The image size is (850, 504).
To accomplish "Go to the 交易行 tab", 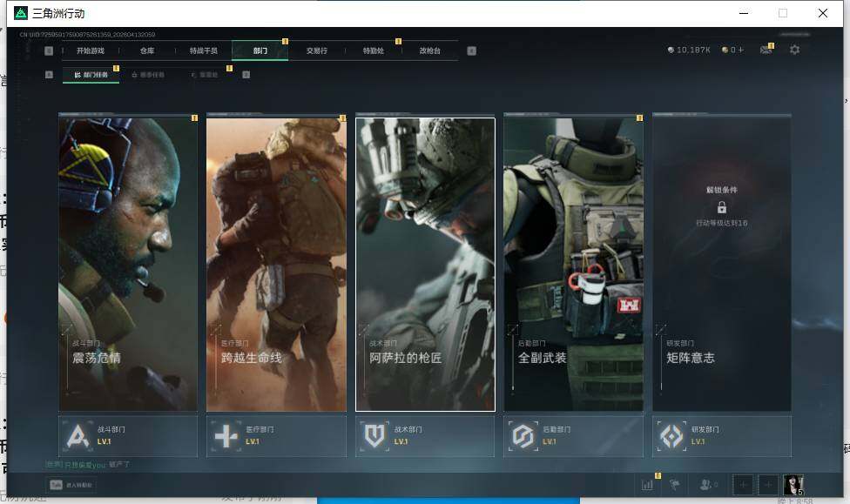I will 317,51.
